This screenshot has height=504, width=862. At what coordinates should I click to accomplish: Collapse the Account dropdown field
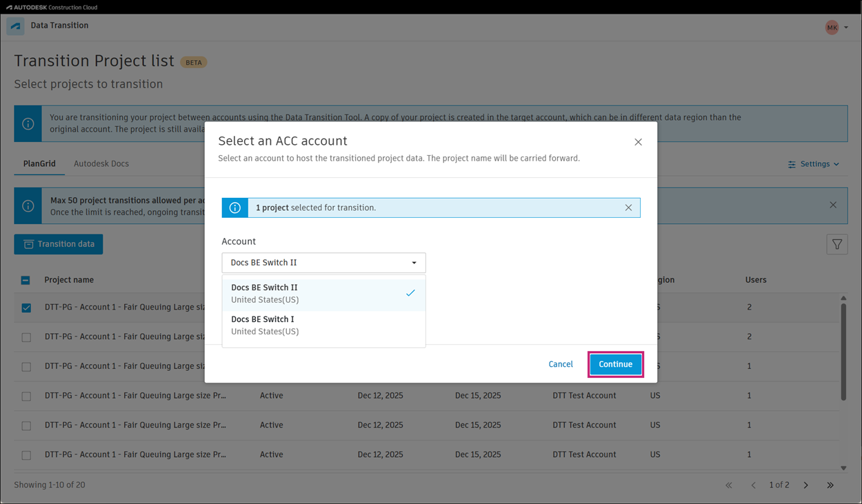[x=323, y=263]
